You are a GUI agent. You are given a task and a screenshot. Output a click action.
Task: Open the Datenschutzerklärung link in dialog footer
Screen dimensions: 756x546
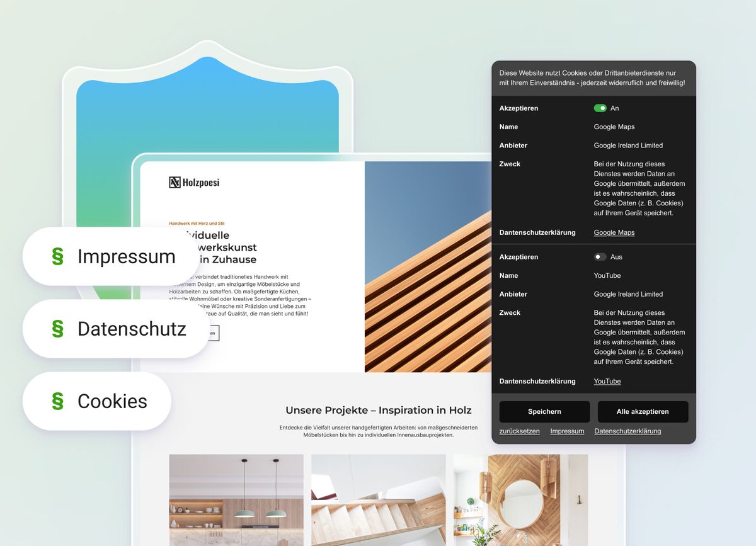(x=627, y=431)
